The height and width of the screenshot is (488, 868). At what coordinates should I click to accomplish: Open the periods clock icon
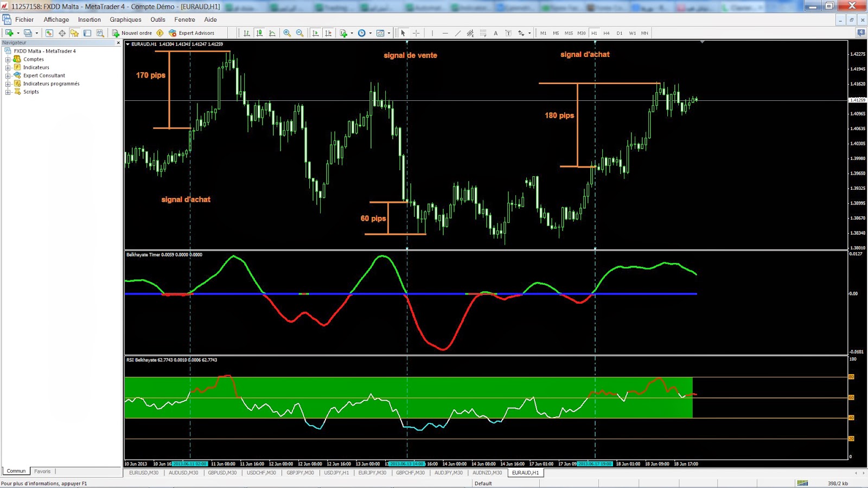362,33
